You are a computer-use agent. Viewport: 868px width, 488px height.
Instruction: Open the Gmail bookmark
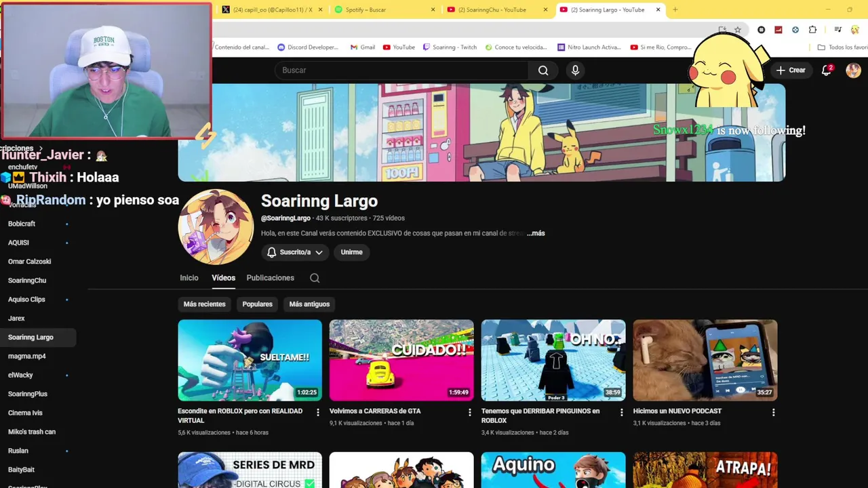[x=363, y=47]
